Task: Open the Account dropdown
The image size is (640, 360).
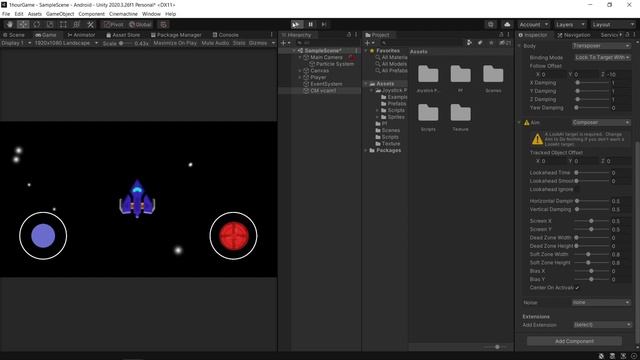Action: (533, 24)
